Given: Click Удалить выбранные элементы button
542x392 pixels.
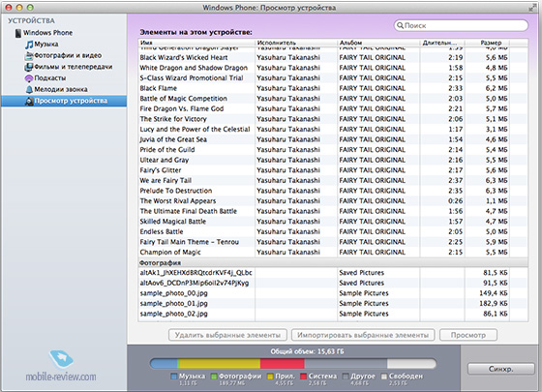Looking at the screenshot, I should pos(227,335).
